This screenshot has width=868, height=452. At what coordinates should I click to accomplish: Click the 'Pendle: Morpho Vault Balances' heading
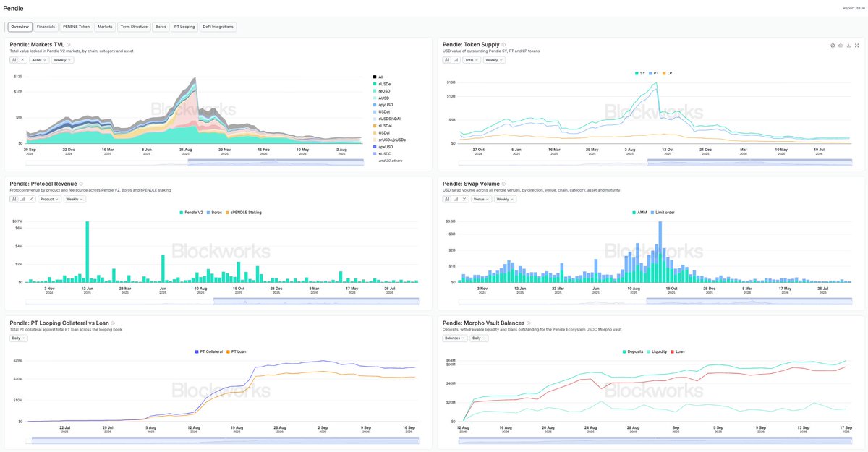482,323
